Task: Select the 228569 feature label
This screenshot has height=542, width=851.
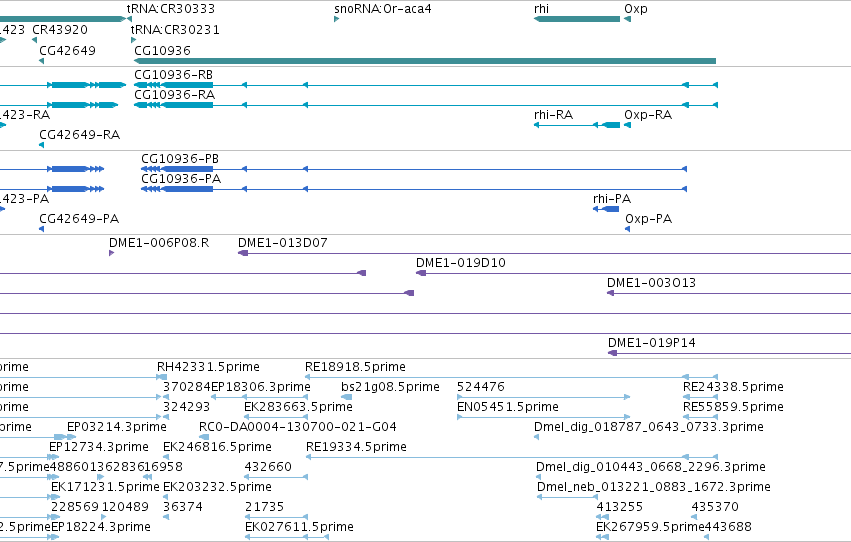Action: coord(75,507)
